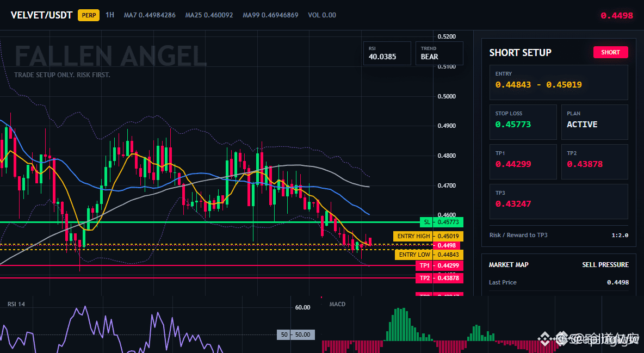Click the 0.4700 price axis label

point(447,185)
